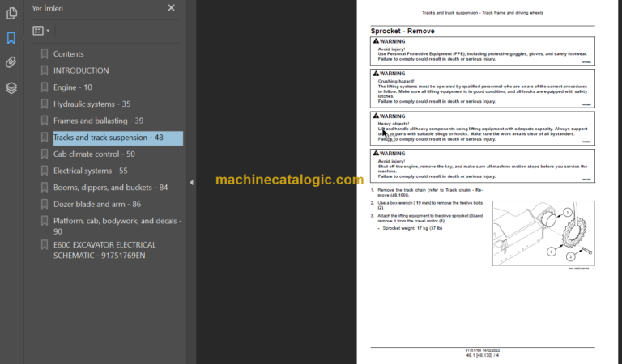Click bookmark icon beside Electrical systems

pyautogui.click(x=45, y=171)
